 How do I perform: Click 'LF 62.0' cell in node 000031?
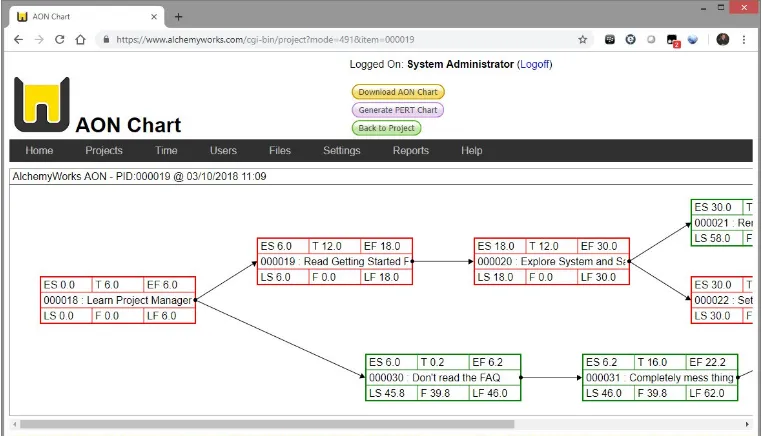(711, 393)
